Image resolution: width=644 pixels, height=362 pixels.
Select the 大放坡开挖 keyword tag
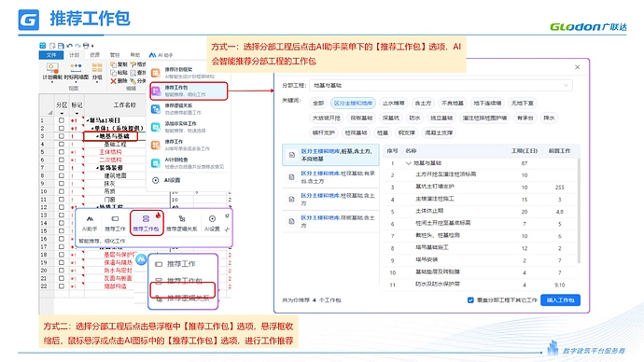click(x=327, y=118)
